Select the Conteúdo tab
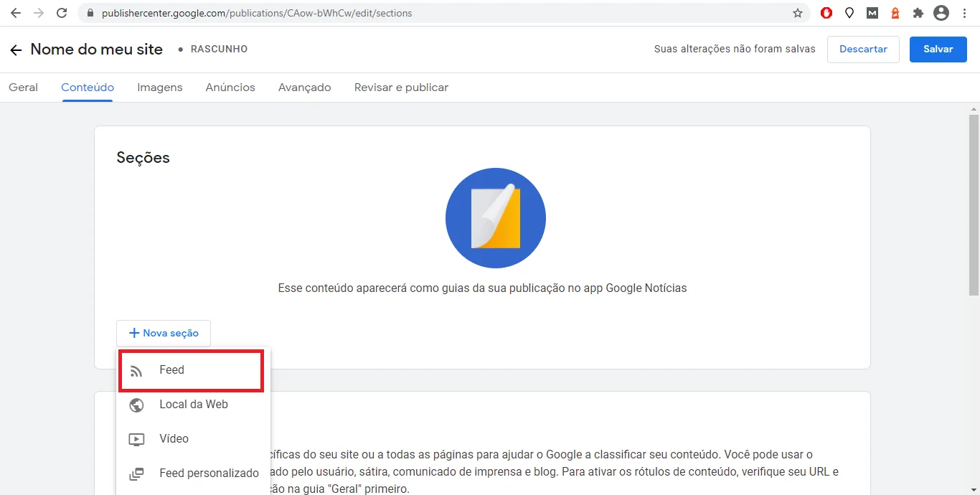980x495 pixels. [88, 88]
